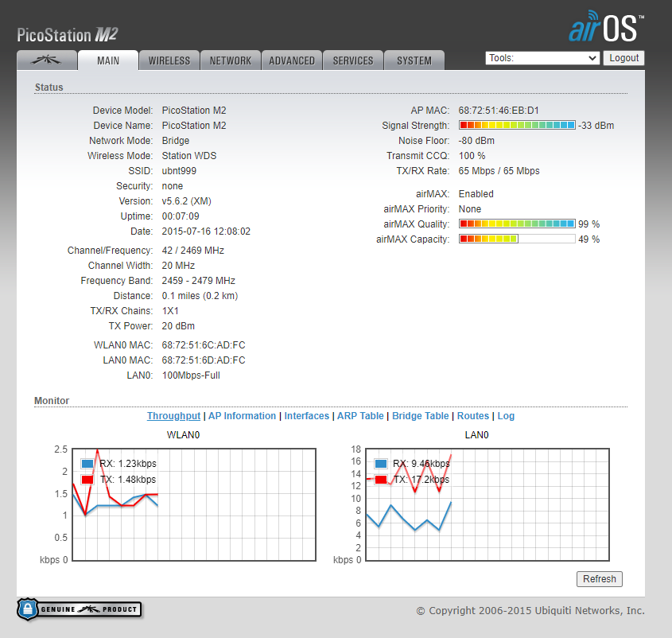Switch to the WIRELESS tab
Screen dimensions: 672x638
[x=169, y=60]
